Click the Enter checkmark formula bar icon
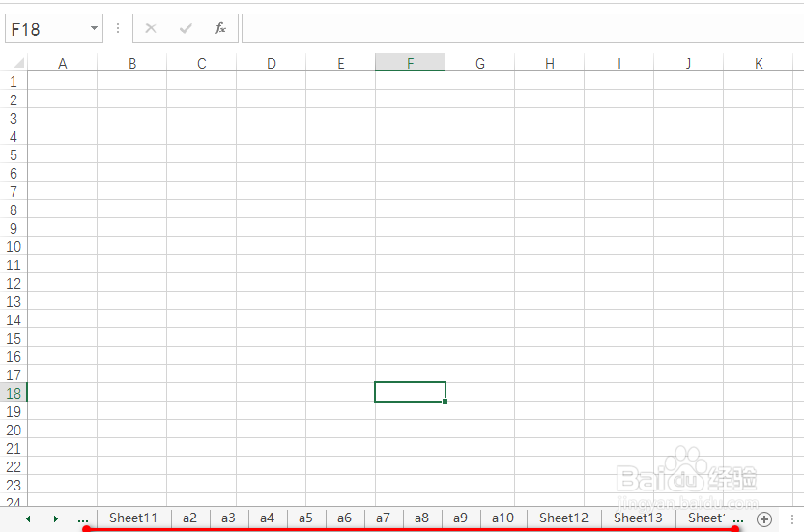Screen dimensions: 804x532 186,28
